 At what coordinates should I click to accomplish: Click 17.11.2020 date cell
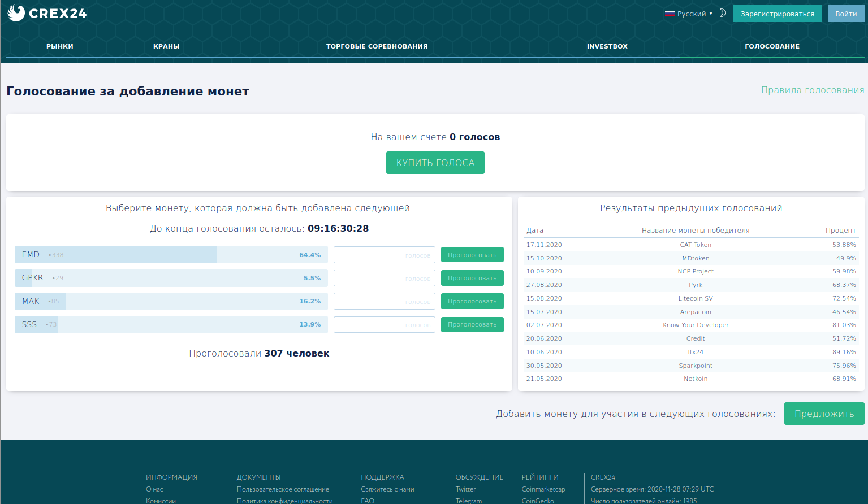coord(544,245)
